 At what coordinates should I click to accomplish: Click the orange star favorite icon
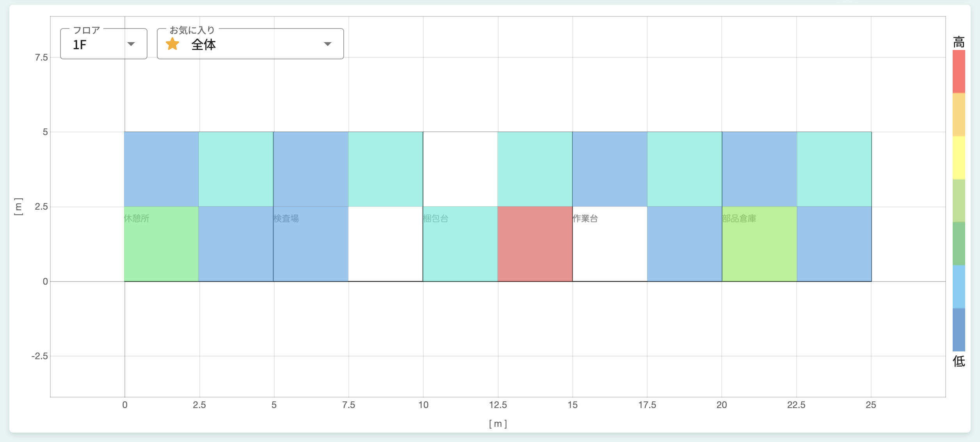coord(172,44)
